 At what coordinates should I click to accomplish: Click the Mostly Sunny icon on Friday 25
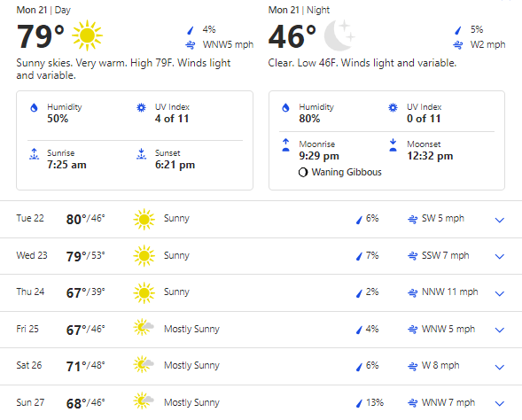pyautogui.click(x=144, y=327)
